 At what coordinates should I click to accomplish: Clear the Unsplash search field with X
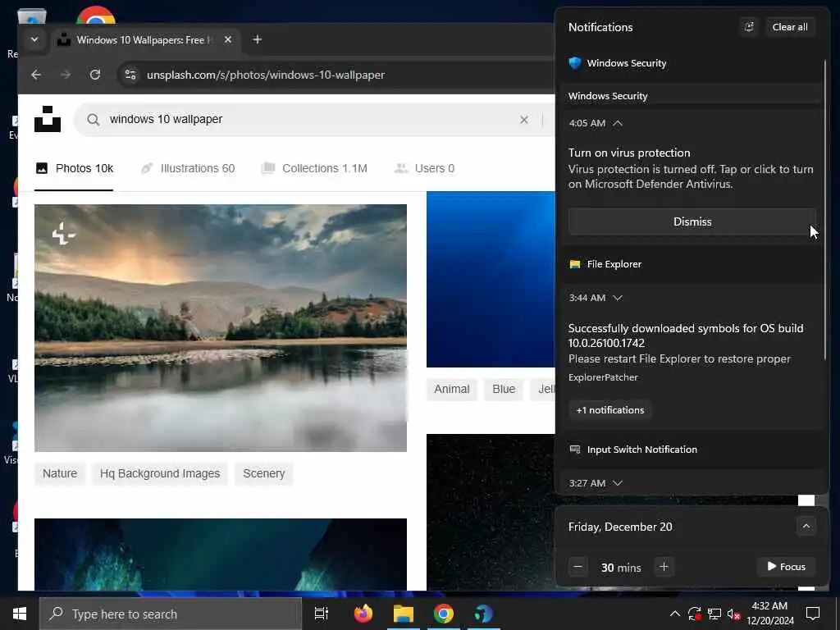tap(524, 120)
